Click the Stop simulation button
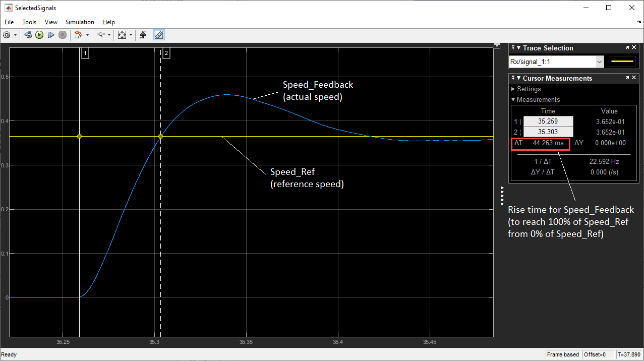644x361 pixels. (63, 35)
